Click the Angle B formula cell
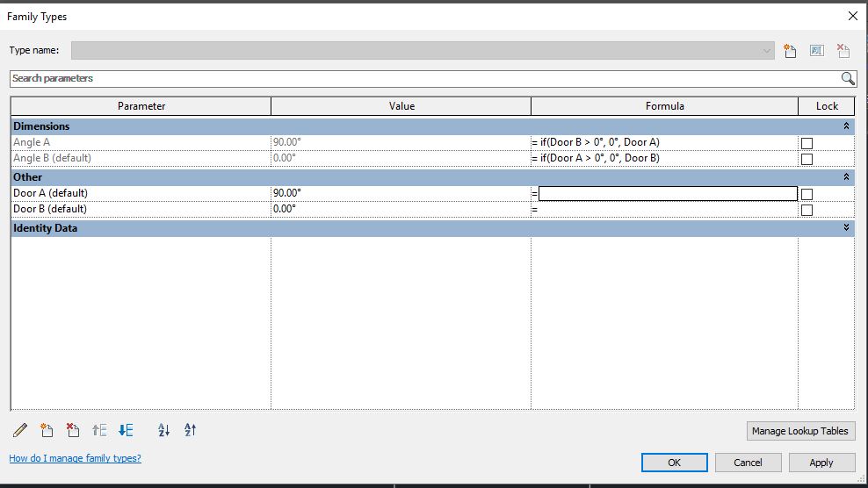 pos(664,158)
